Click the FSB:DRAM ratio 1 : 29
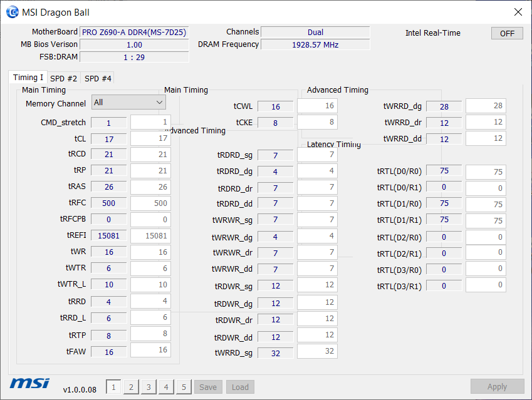The width and height of the screenshot is (532, 400). (134, 58)
